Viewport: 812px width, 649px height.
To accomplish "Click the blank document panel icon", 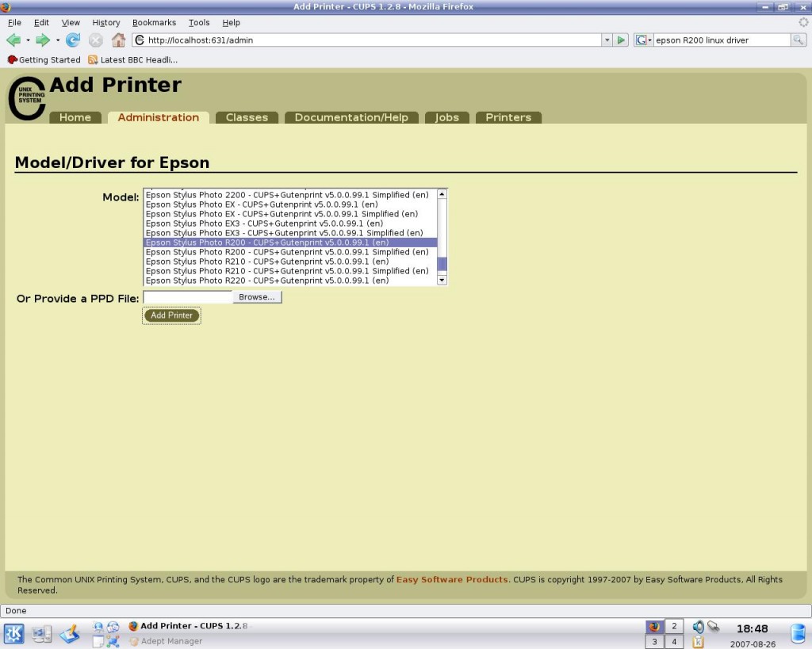I will click(98, 642).
